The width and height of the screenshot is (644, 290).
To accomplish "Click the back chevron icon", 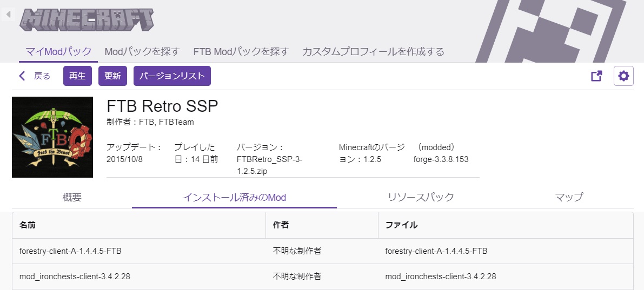I will click(x=22, y=76).
